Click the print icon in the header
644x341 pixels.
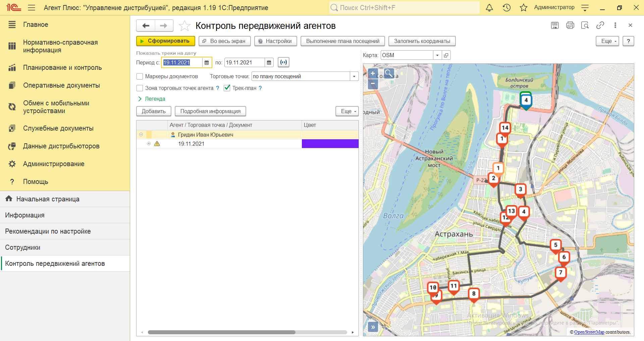tap(570, 25)
